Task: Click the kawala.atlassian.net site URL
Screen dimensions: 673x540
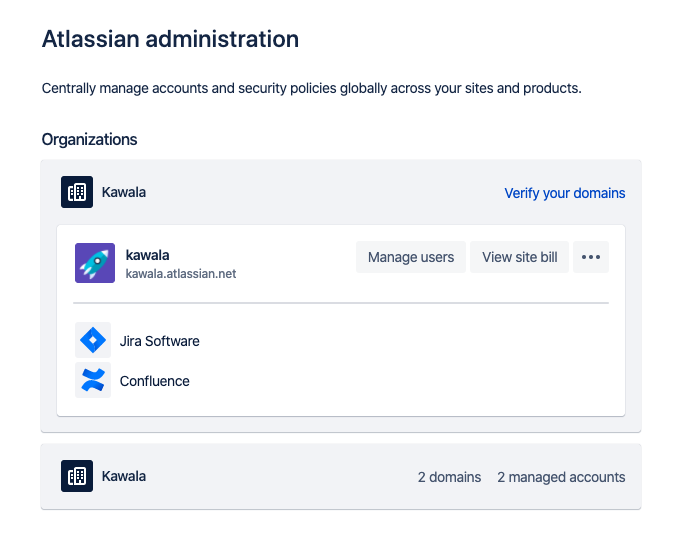Action: (x=181, y=273)
